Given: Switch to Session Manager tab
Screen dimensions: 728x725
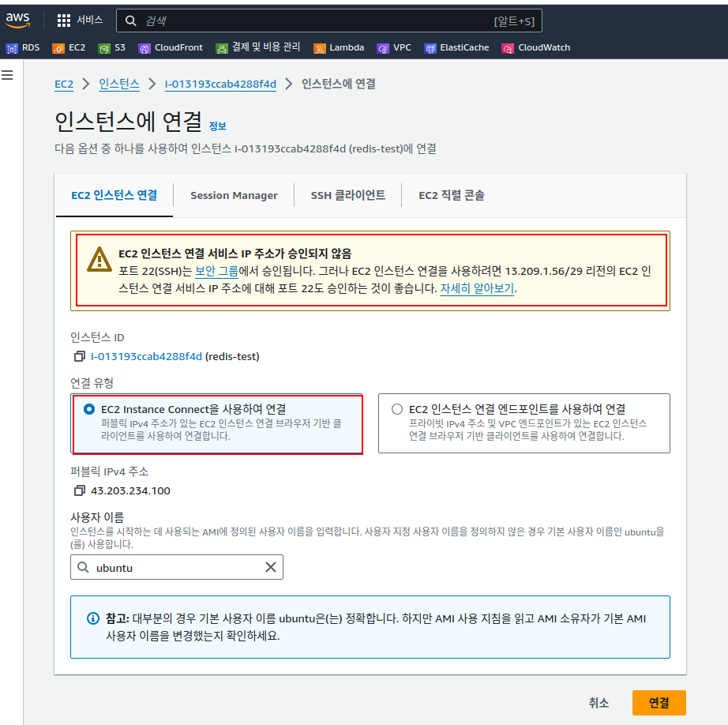Looking at the screenshot, I should coord(234,195).
